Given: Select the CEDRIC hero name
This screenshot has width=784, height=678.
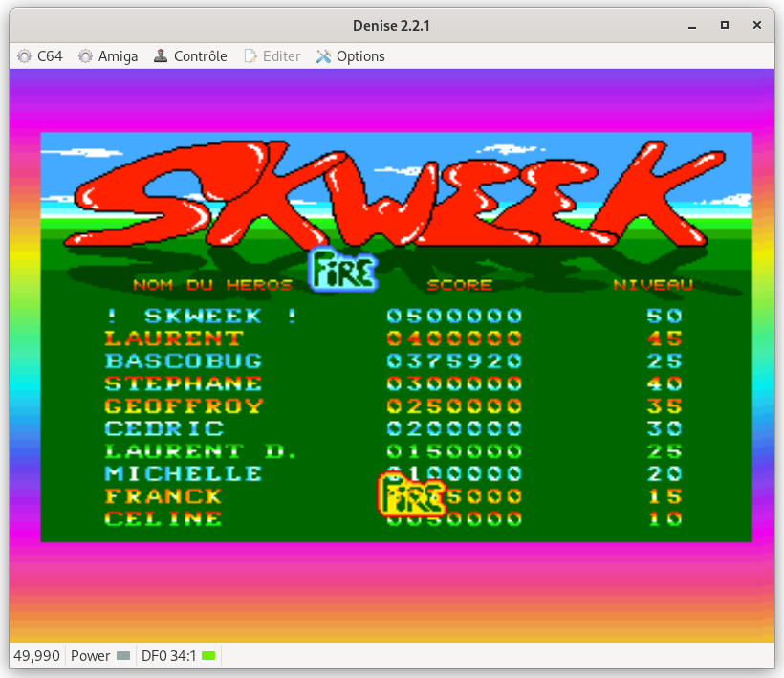Looking at the screenshot, I should 164,428.
